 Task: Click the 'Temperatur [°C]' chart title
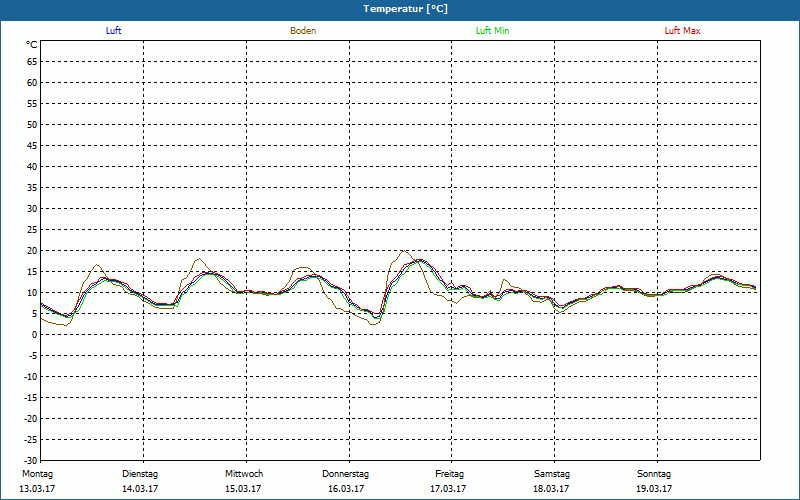(406, 9)
